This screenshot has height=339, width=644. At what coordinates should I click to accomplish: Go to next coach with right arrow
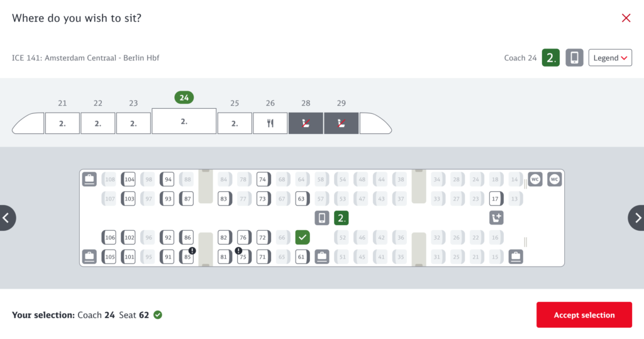[636, 218]
